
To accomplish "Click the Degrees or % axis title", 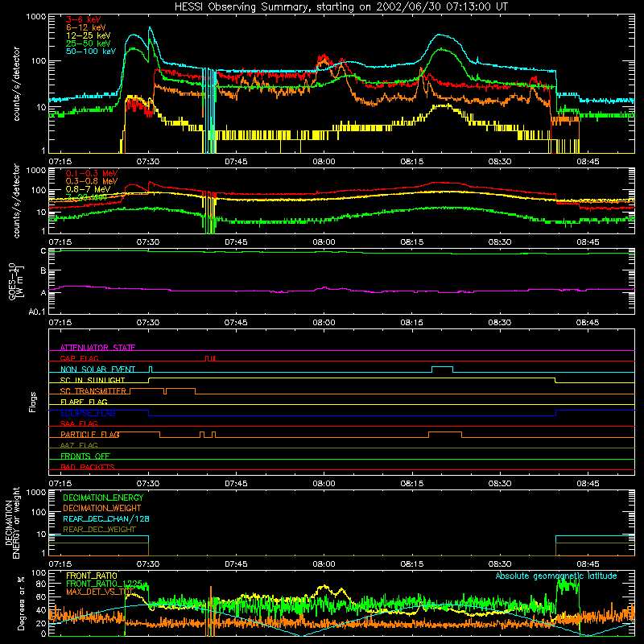I will tap(21, 603).
